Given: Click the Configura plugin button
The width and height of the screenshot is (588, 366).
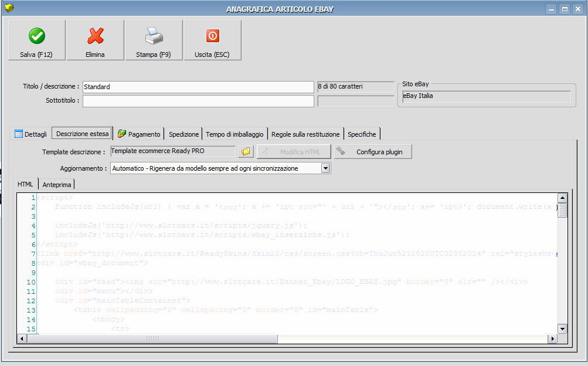Looking at the screenshot, I should point(373,151).
